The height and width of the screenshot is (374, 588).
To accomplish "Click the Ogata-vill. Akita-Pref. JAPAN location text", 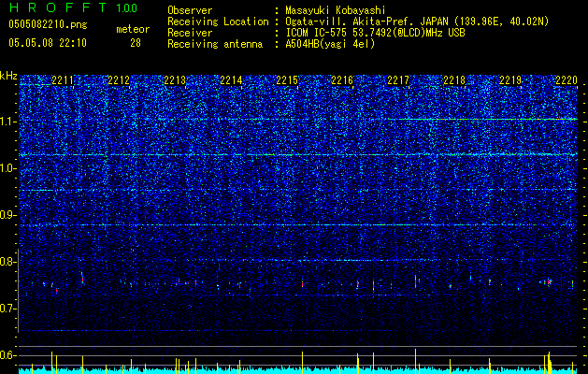I will [x=417, y=22].
